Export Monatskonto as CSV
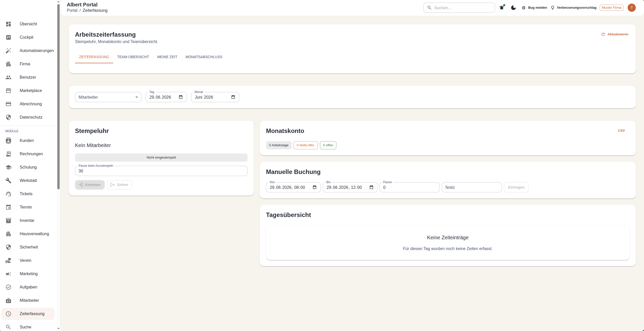 (x=621, y=131)
